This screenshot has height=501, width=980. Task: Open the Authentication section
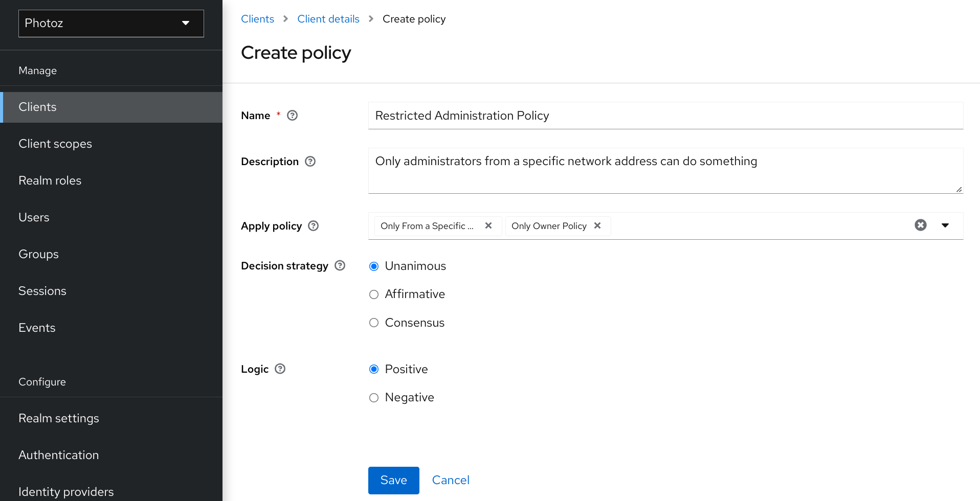click(58, 454)
